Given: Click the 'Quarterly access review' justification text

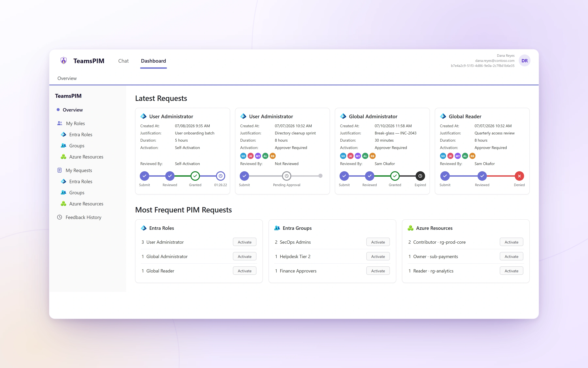Looking at the screenshot, I should click(494, 133).
